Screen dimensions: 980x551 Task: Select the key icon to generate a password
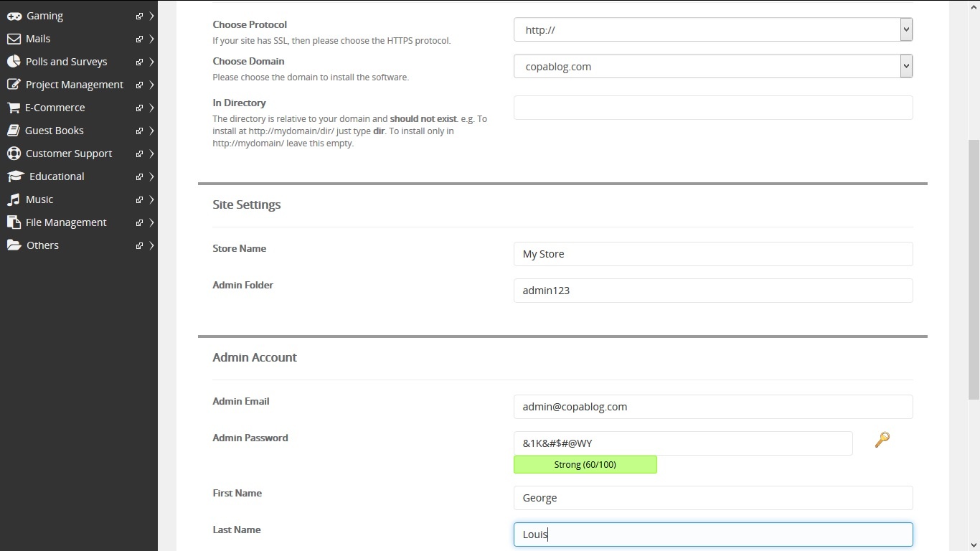click(882, 440)
